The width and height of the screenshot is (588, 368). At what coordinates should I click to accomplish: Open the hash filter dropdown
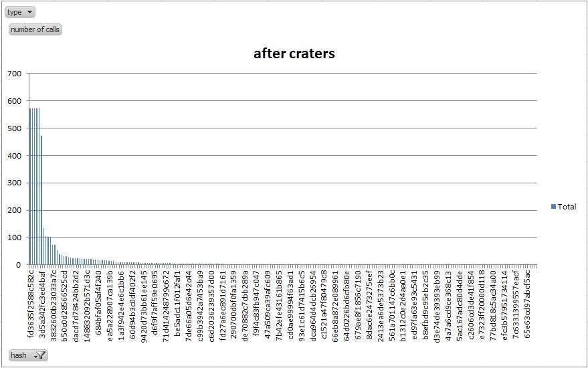[x=28, y=355]
